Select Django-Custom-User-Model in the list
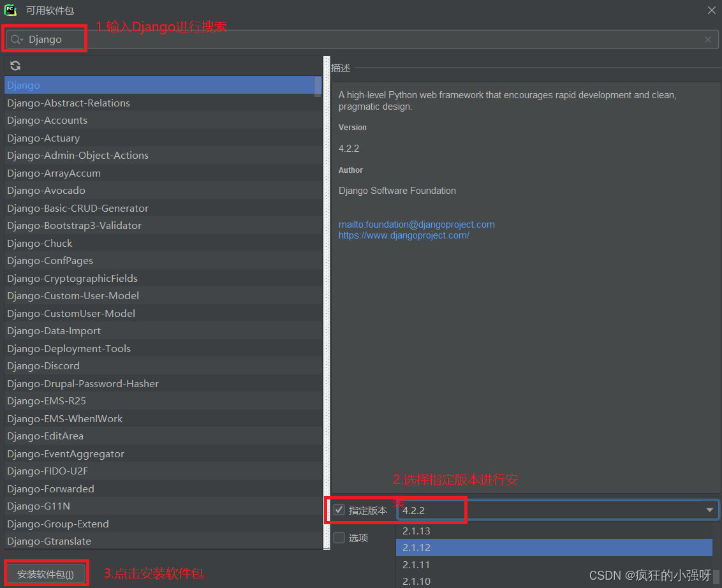Image resolution: width=722 pixels, height=588 pixels. tap(163, 296)
